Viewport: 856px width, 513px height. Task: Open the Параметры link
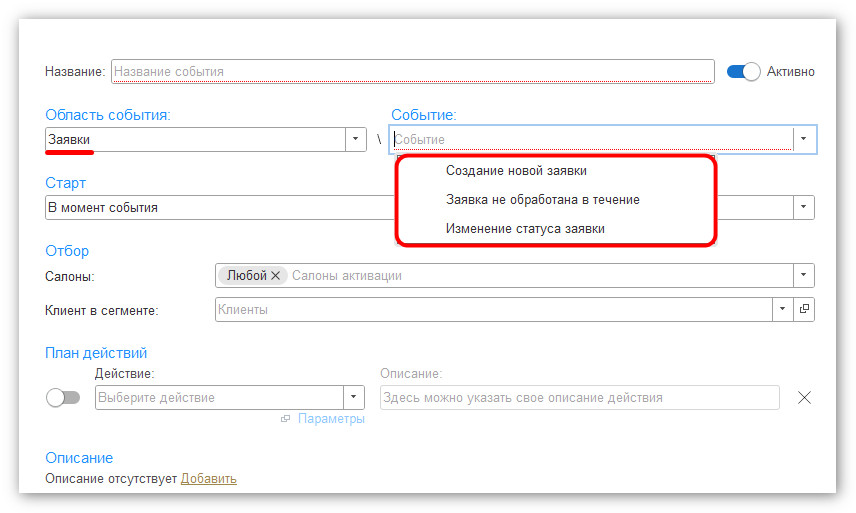pos(331,419)
